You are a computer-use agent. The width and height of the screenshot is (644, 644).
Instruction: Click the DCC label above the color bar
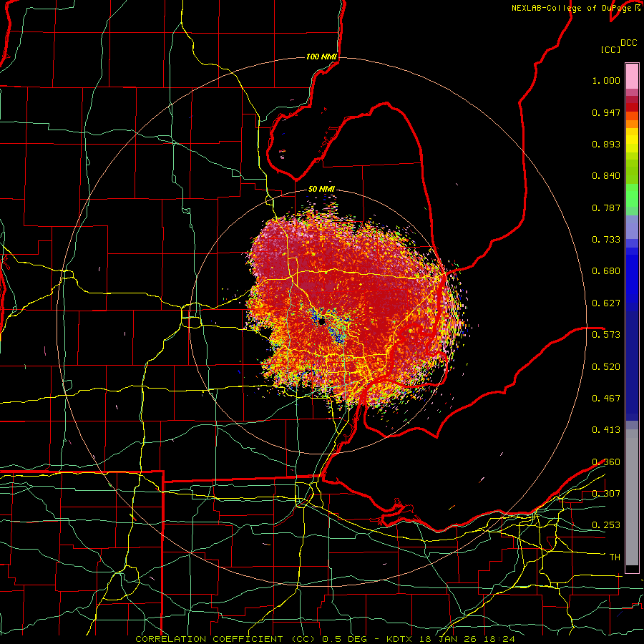(x=629, y=43)
